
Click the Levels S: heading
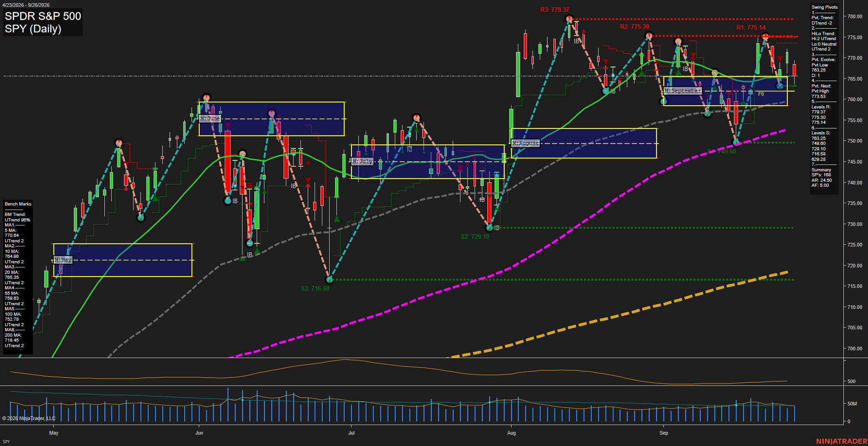[821, 133]
